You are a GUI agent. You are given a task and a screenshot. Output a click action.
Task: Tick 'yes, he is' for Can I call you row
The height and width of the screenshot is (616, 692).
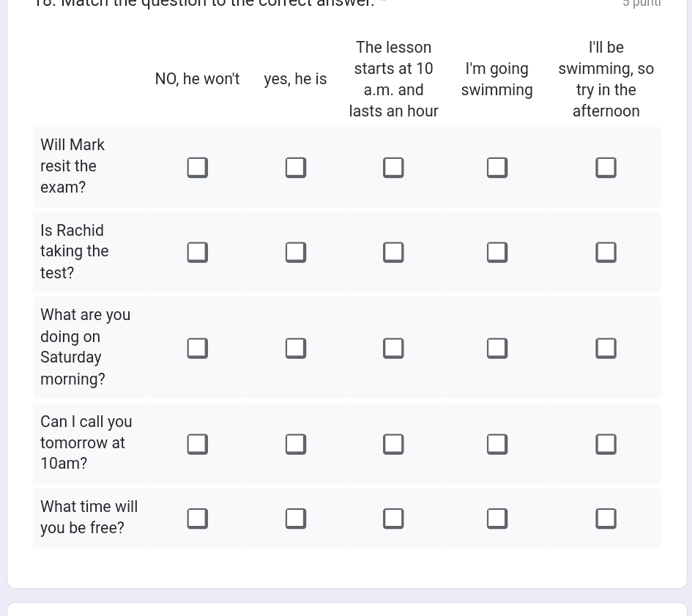[x=296, y=444]
